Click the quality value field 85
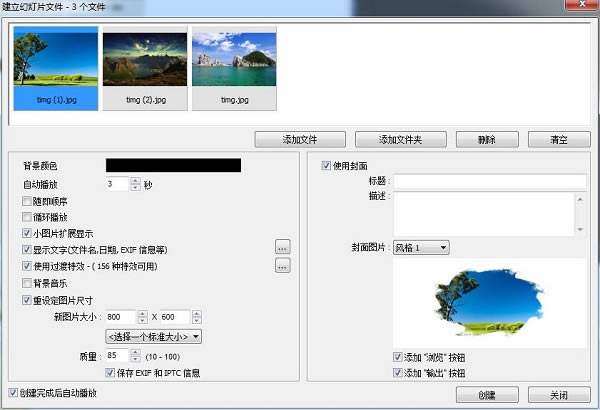Viewport: 600px width, 410px height. 117,356
